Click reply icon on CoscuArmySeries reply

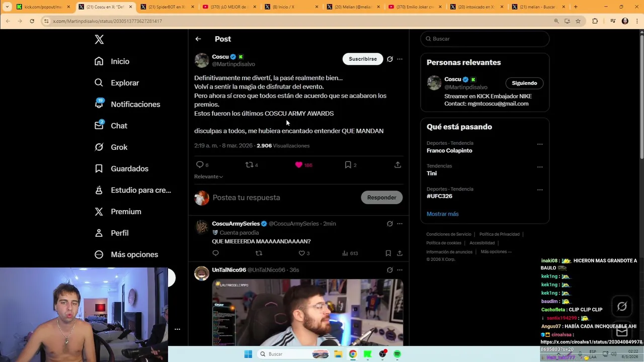click(x=215, y=253)
